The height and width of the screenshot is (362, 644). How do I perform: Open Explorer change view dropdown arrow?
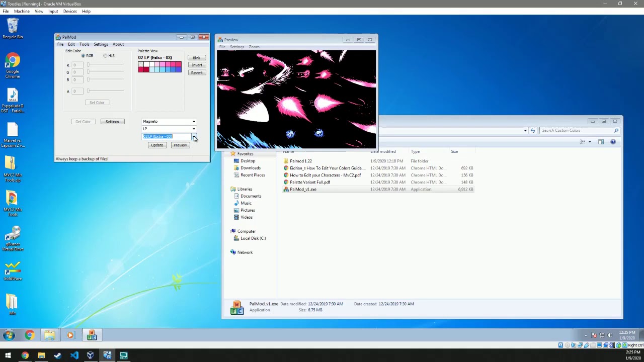pyautogui.click(x=590, y=142)
